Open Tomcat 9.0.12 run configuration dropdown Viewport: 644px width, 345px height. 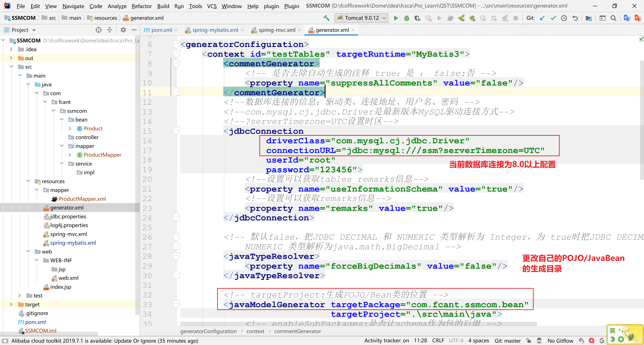[x=361, y=18]
